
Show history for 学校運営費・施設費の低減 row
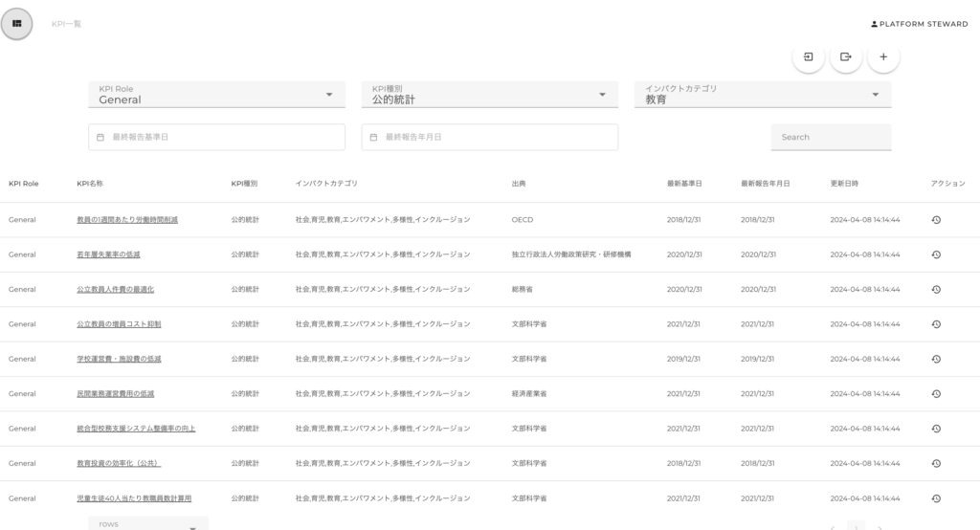(x=936, y=359)
